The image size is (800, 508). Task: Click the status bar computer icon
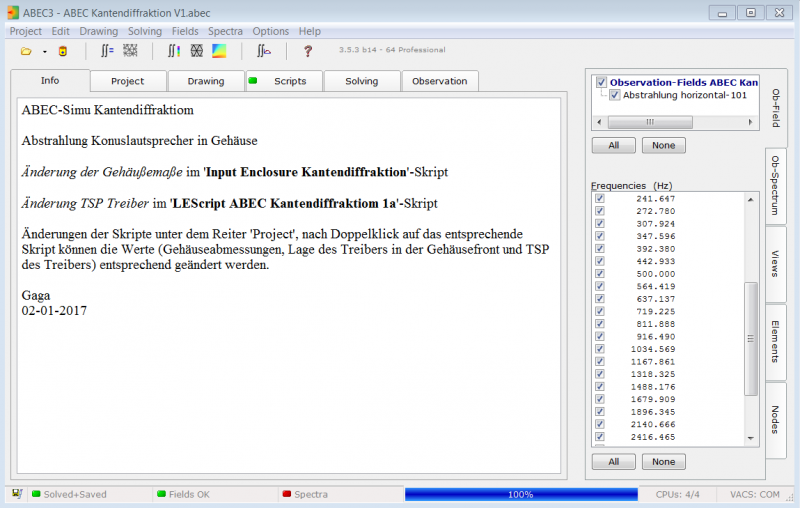pos(17,493)
